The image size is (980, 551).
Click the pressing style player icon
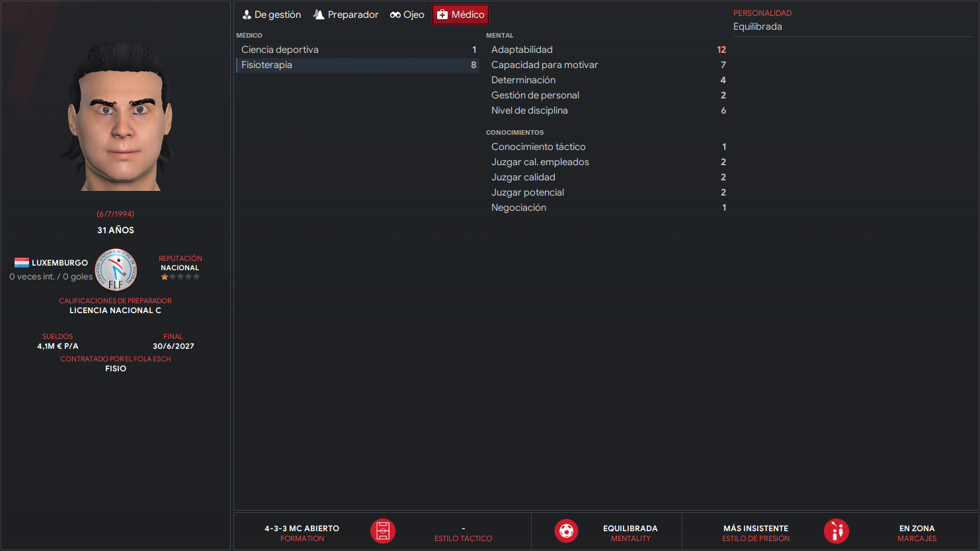(837, 531)
